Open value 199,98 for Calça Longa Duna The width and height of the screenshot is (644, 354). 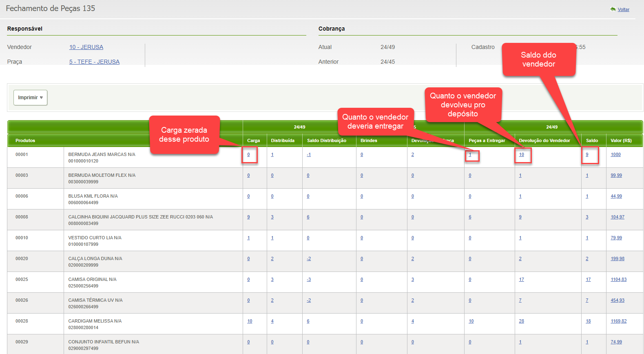tap(617, 258)
